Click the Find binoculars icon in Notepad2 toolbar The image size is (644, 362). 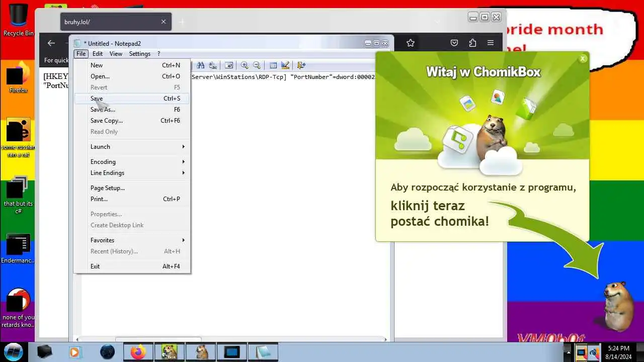pos(200,65)
